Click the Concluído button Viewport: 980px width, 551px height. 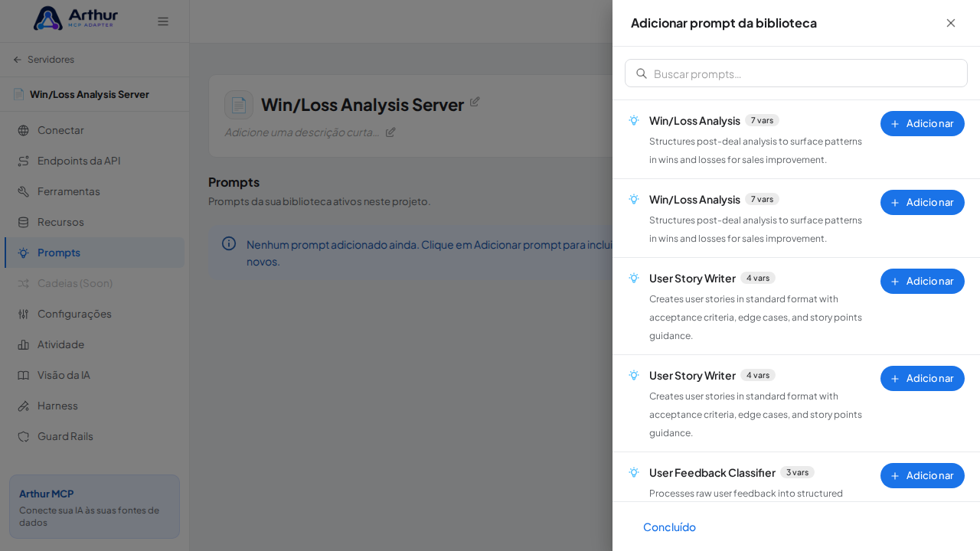pos(669,527)
